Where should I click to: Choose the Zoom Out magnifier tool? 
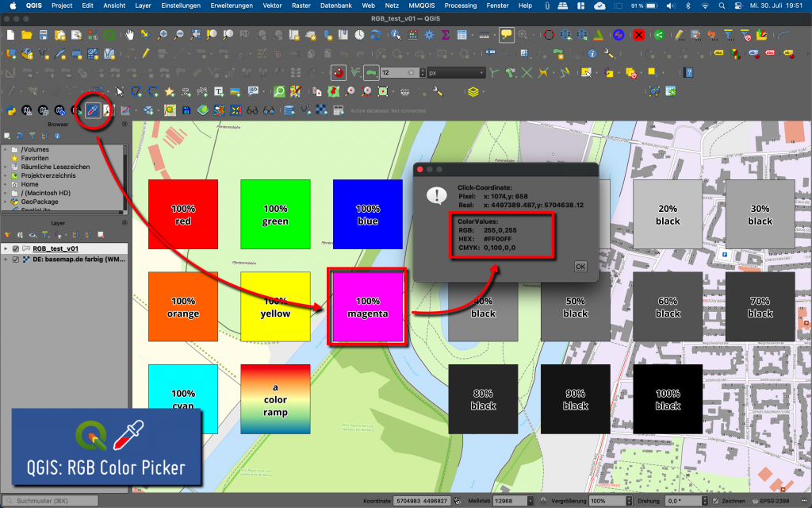pyautogui.click(x=178, y=35)
